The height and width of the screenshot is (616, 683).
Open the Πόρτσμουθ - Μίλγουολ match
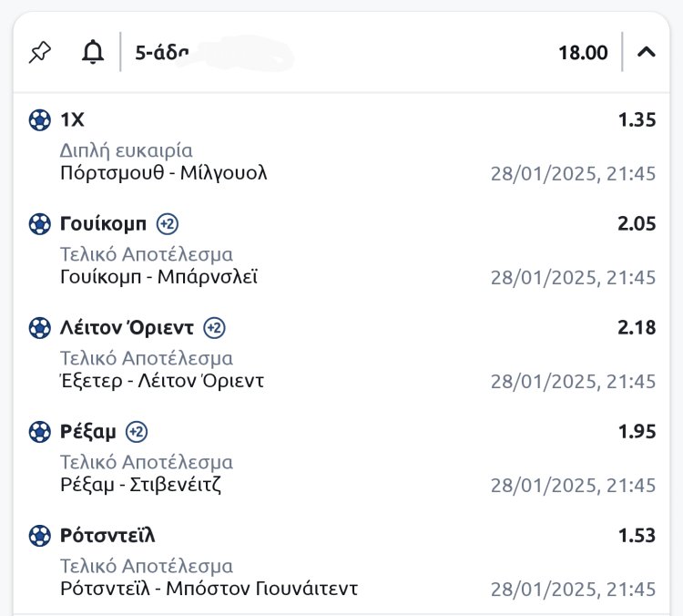pyautogui.click(x=164, y=172)
